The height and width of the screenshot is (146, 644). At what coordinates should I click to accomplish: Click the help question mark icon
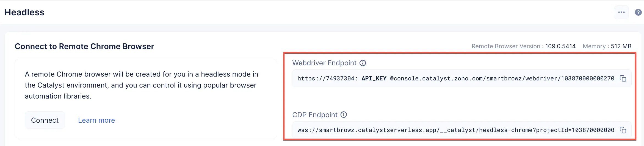point(638,12)
